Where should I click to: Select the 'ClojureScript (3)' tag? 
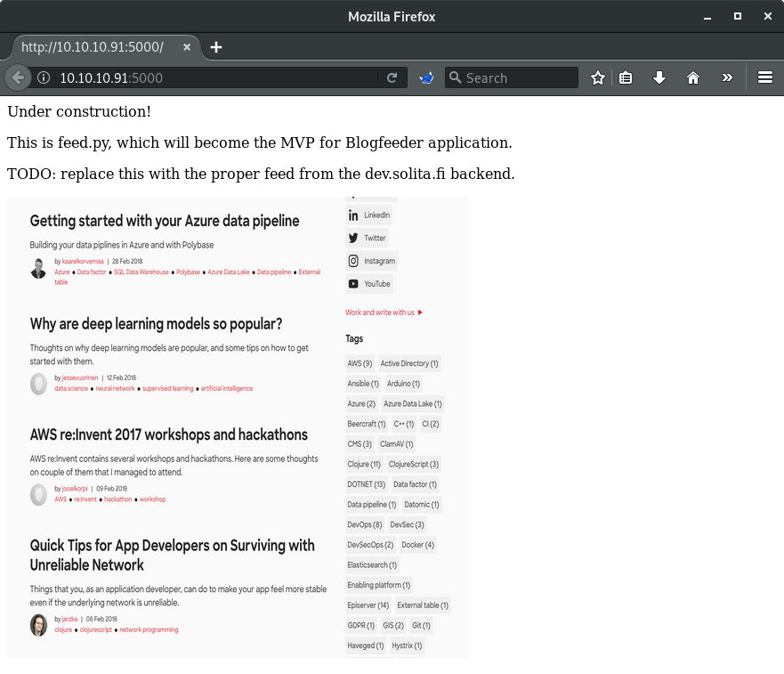point(414,464)
